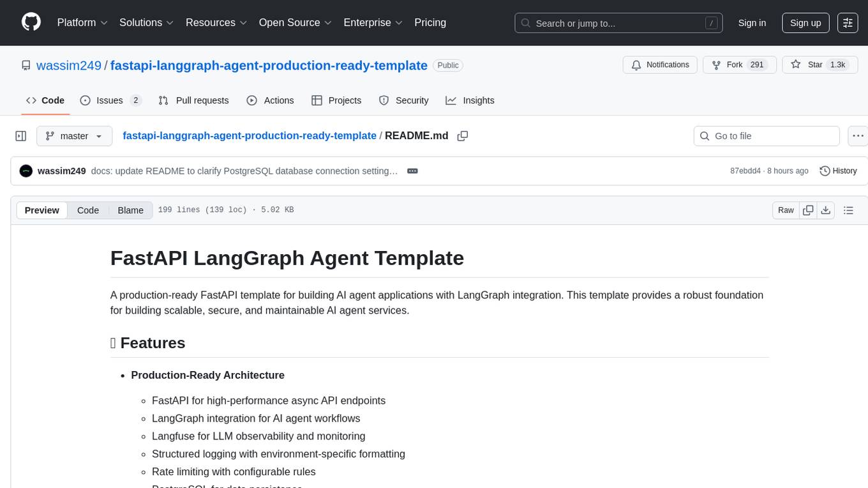Open the wassim249 owner profile link
The width and height of the screenshot is (868, 488).
[x=69, y=65]
